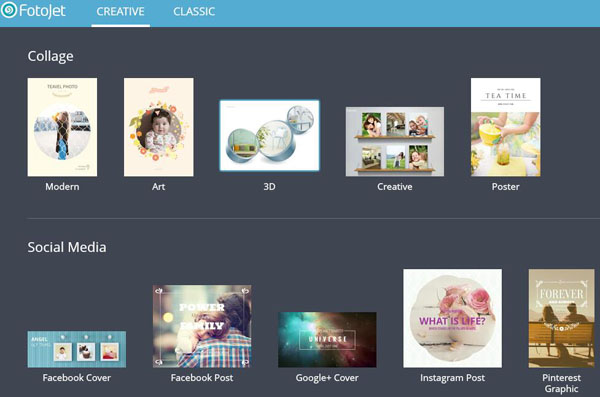Viewport: 600px width, 397px height.
Task: Open the Creative shelf collage thumbnail
Action: coord(395,142)
